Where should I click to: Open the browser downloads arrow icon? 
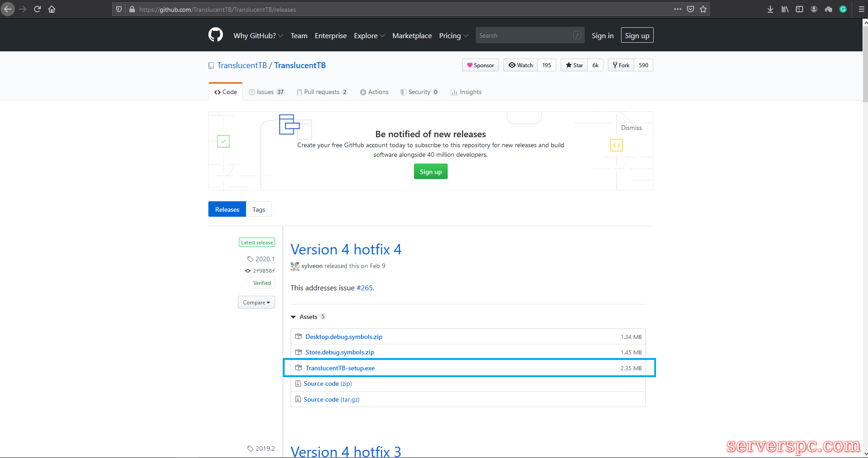point(770,9)
